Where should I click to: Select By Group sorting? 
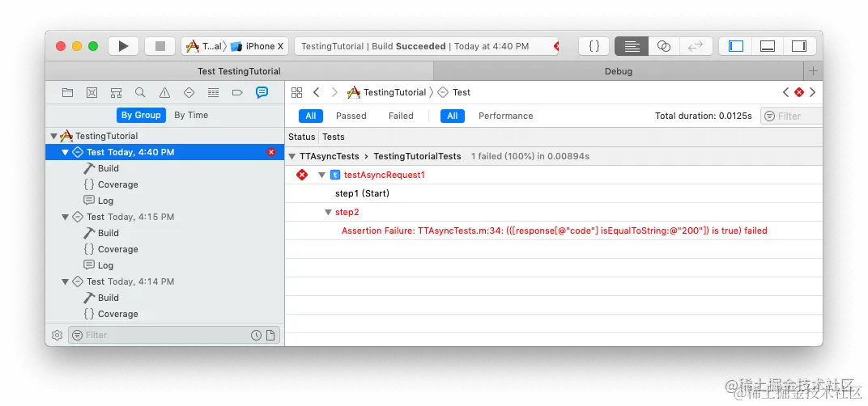coord(141,115)
